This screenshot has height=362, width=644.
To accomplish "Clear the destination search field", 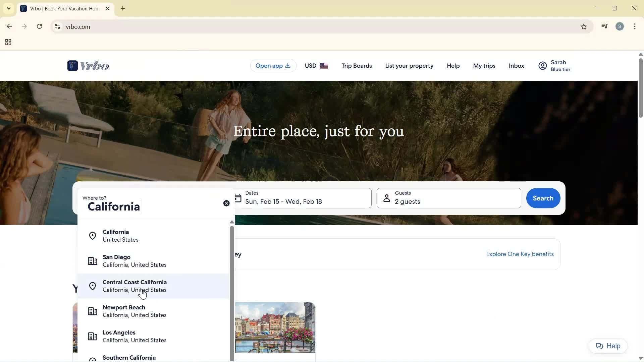I will click(x=227, y=203).
